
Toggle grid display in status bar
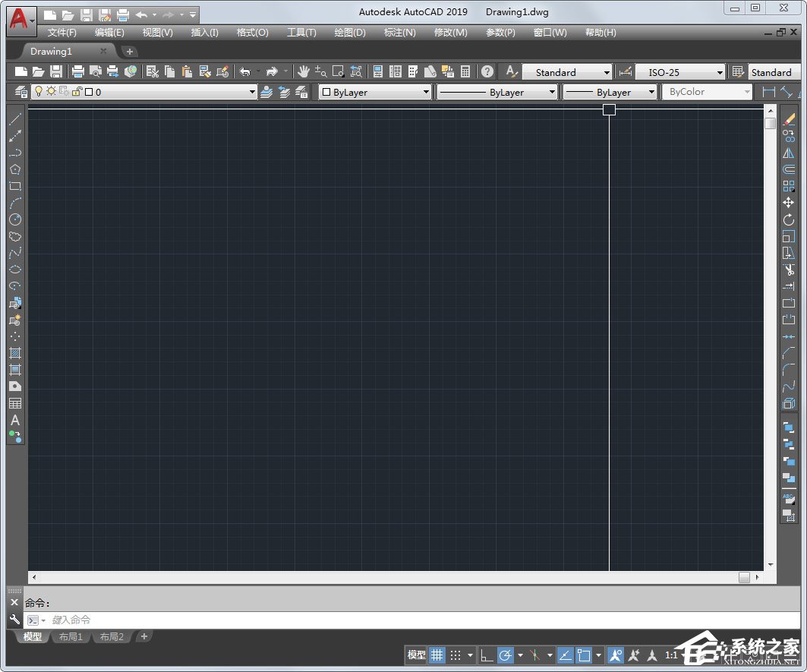(x=437, y=655)
